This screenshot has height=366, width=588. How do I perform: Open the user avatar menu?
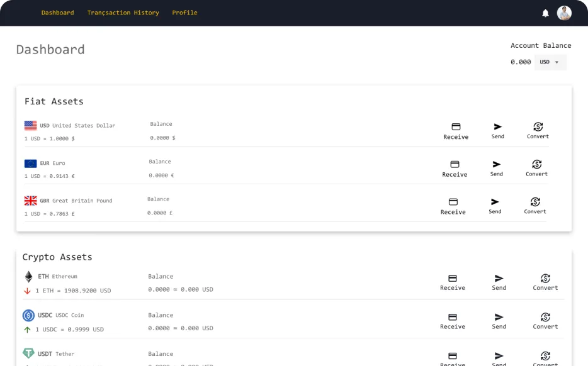click(x=564, y=13)
